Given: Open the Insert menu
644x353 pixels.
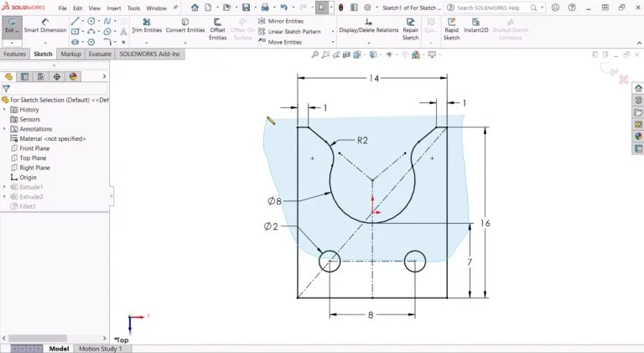Looking at the screenshot, I should pos(113,8).
